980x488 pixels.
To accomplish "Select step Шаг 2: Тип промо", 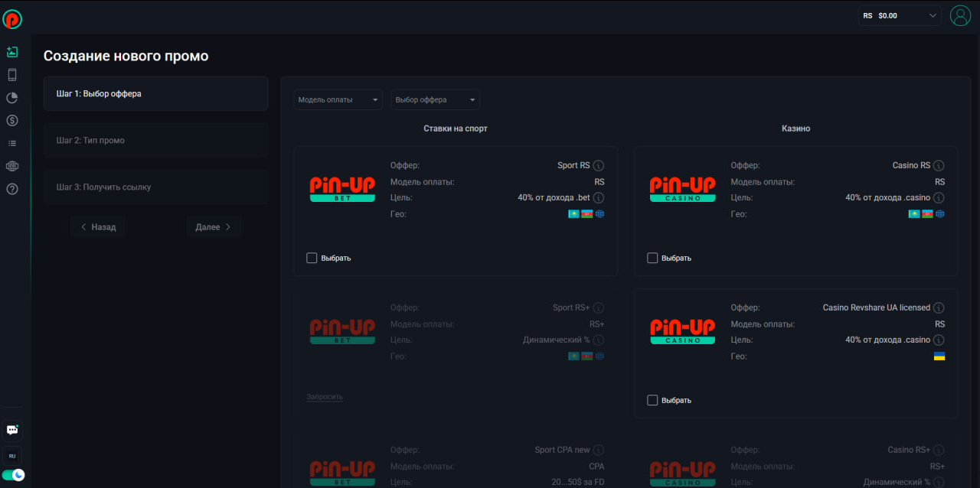I will click(x=156, y=141).
